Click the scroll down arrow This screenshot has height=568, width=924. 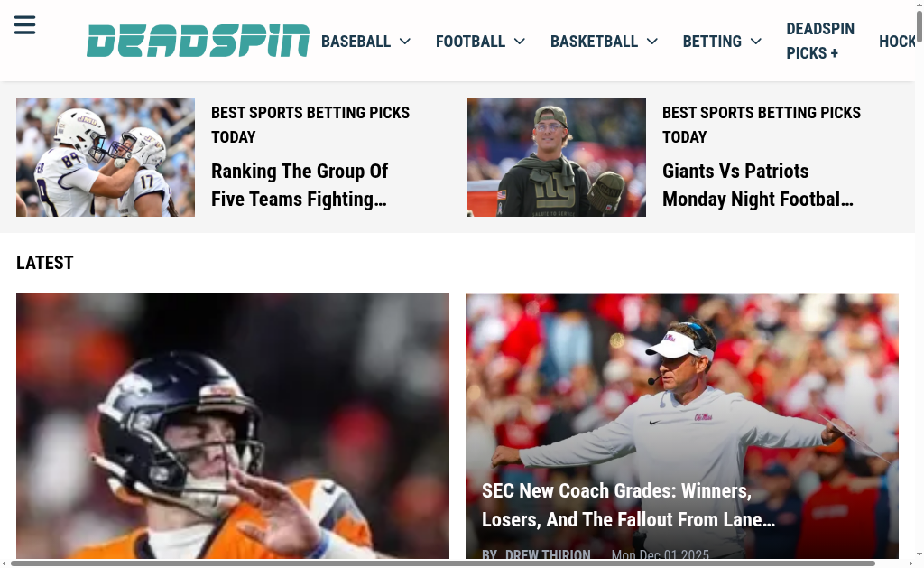pyautogui.click(x=919, y=555)
